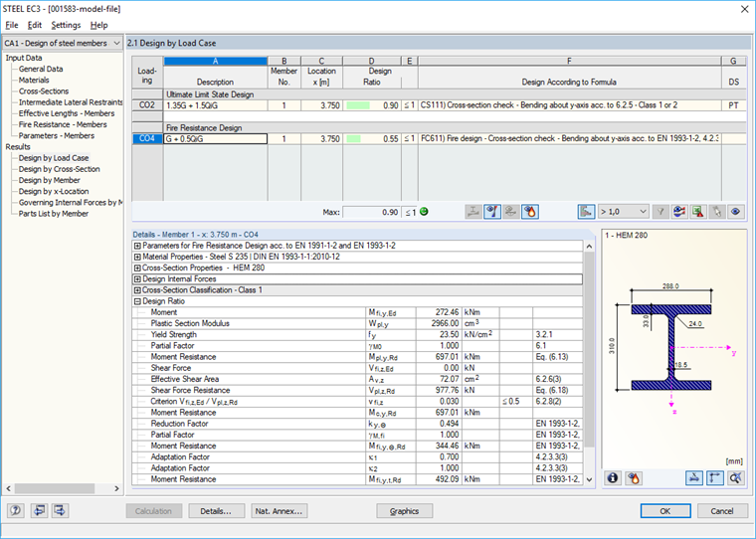Viewport: 756px width, 539px height.
Task: Open the Settings menu
Action: click(66, 25)
